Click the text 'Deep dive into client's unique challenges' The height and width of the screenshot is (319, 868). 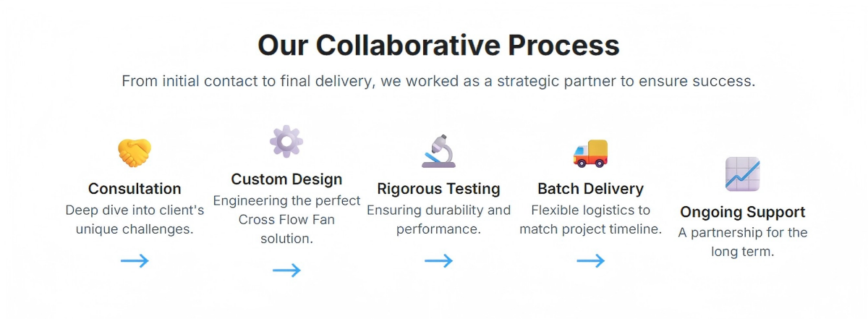[x=135, y=220]
